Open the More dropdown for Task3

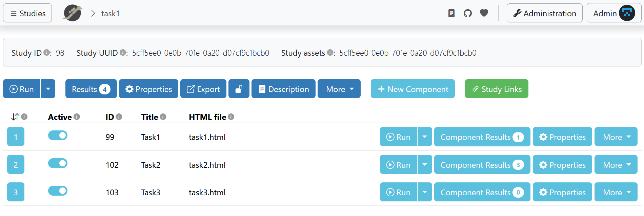616,192
